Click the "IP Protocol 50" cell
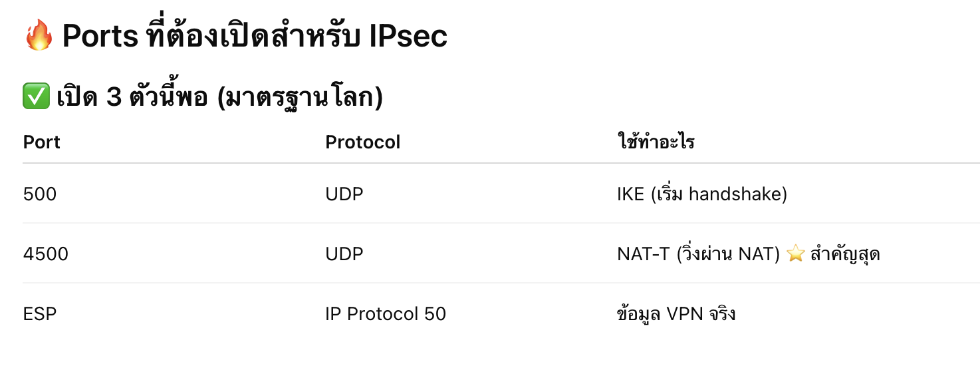 tap(386, 314)
